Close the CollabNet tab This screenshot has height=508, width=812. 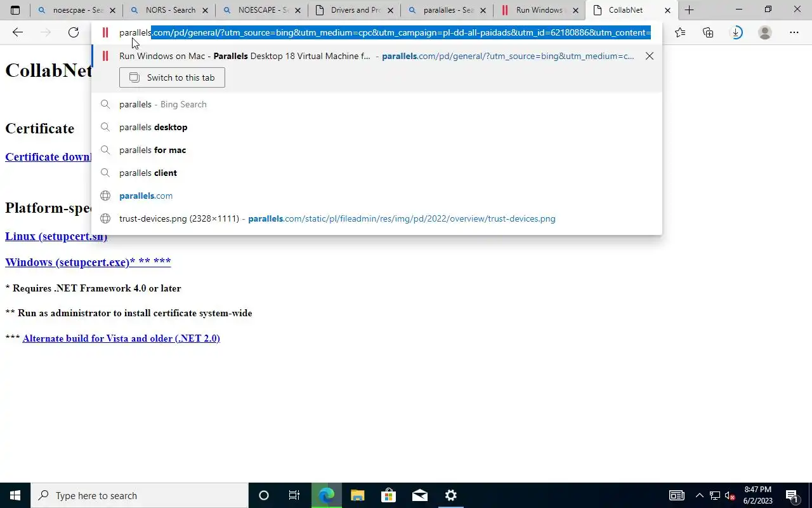point(667,10)
